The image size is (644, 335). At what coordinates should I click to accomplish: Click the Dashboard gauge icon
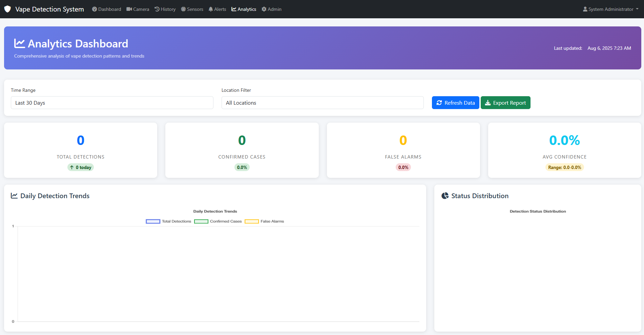point(95,9)
